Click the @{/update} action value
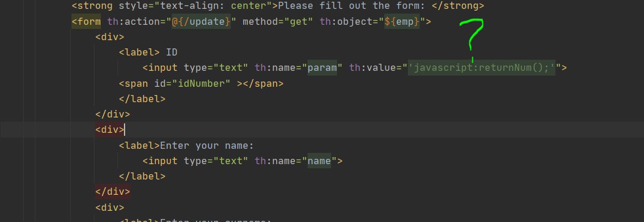 pyautogui.click(x=201, y=21)
